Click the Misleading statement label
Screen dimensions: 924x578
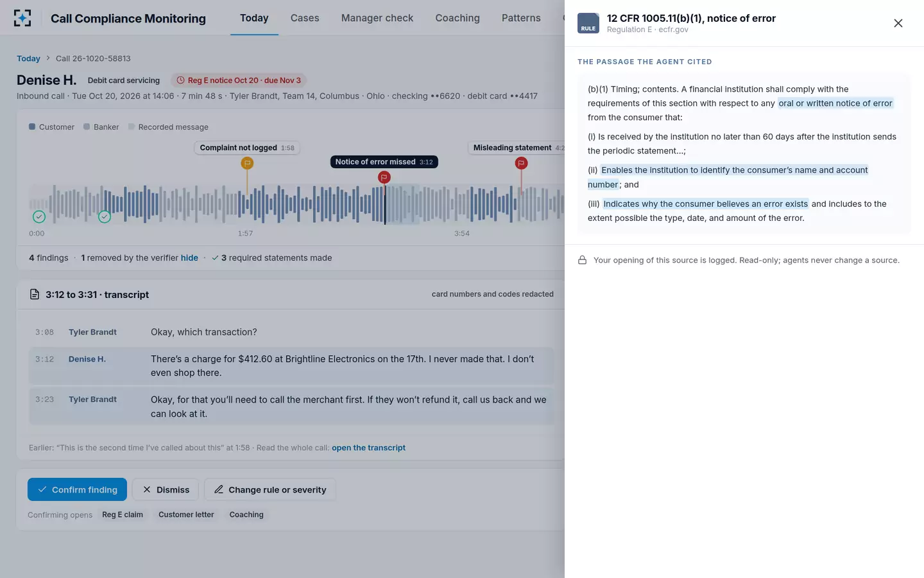coord(517,148)
